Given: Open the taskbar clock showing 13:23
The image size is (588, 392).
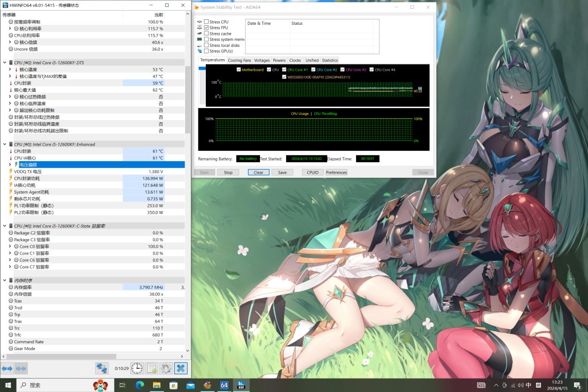Looking at the screenshot, I should pos(557,385).
